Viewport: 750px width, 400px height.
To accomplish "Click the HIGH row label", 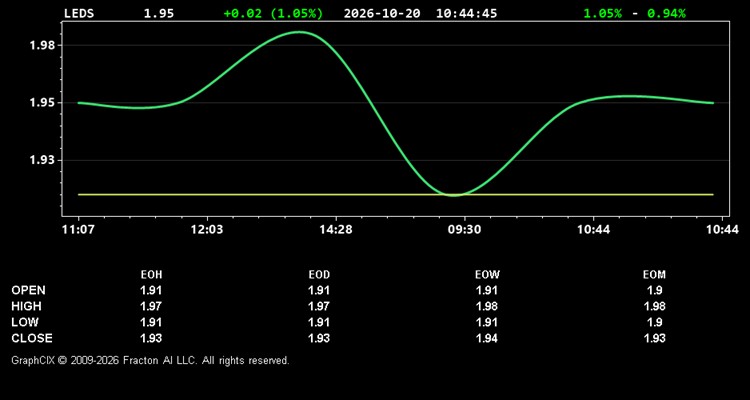I will pos(26,306).
